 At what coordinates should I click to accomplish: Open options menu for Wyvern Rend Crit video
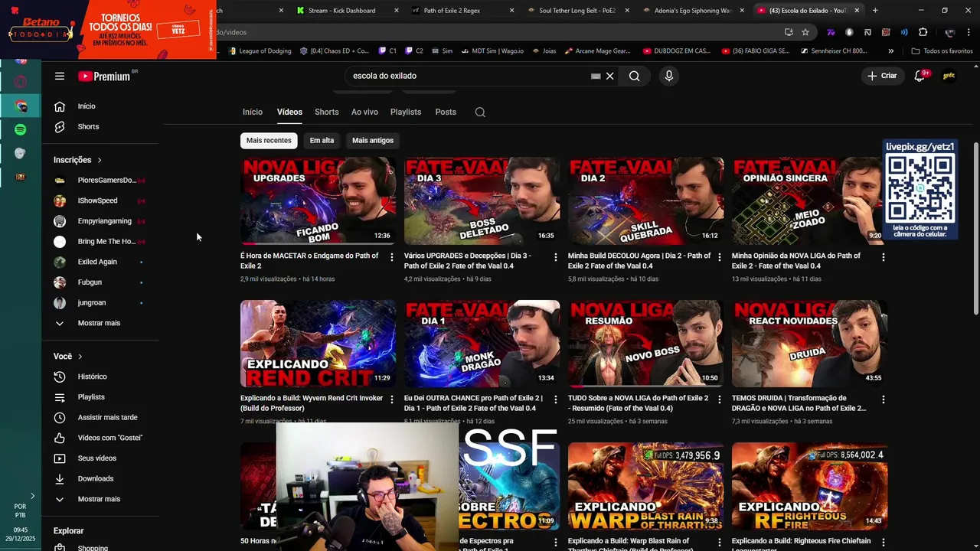point(392,399)
